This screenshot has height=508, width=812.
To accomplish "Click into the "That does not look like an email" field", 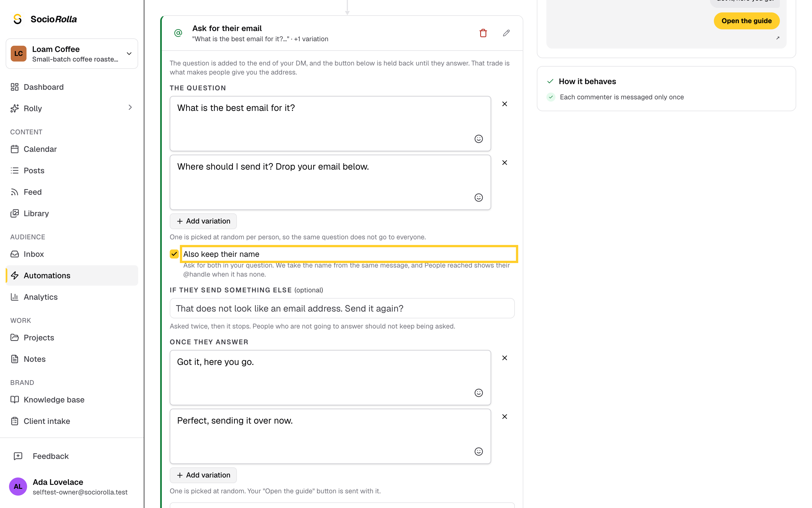I will pos(342,308).
